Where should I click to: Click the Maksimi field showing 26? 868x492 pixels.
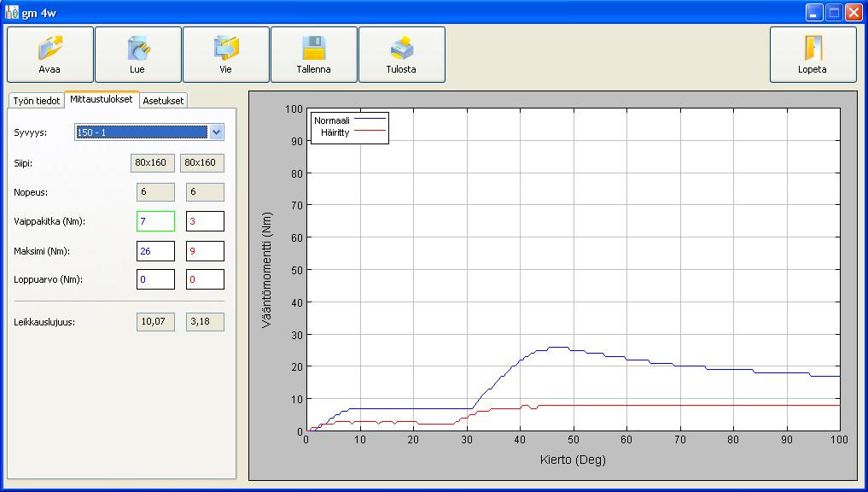pyautogui.click(x=155, y=251)
